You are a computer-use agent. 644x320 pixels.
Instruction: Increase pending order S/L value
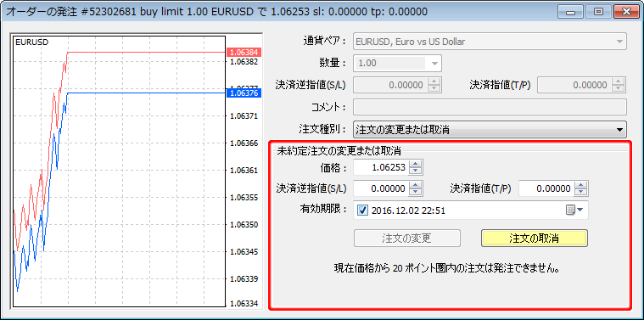point(416,185)
